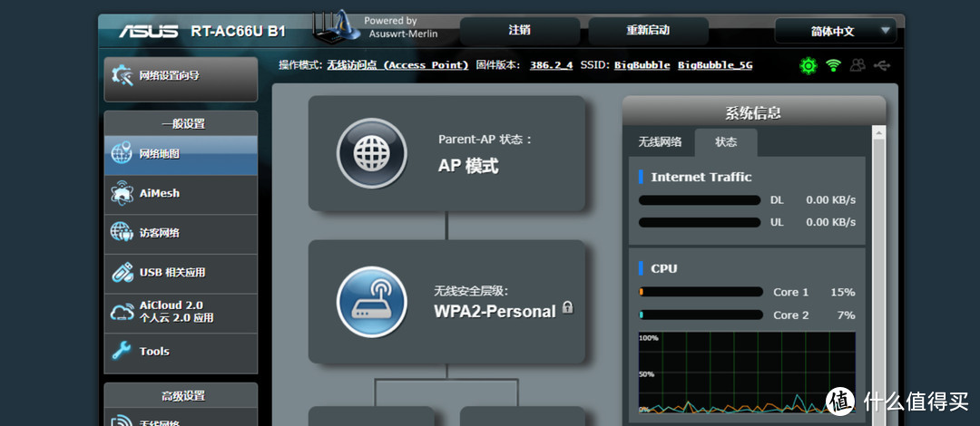980x426 pixels.
Task: Open 访客网络 guest network page
Action: [181, 233]
